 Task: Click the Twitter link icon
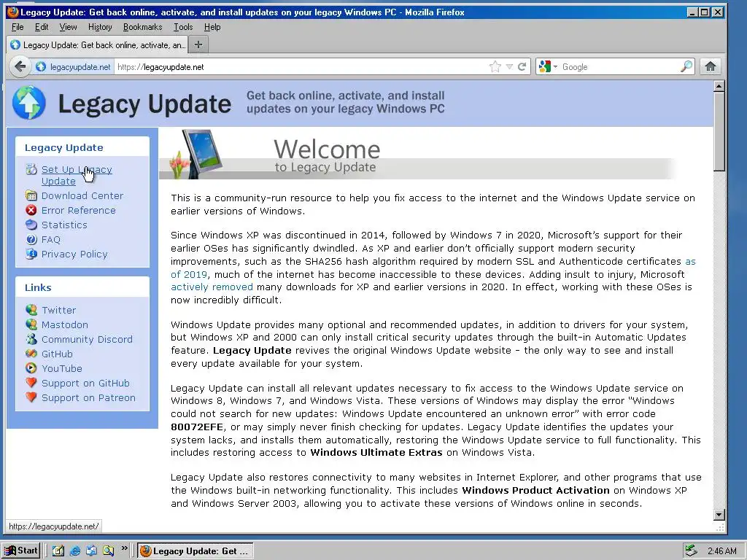31,310
